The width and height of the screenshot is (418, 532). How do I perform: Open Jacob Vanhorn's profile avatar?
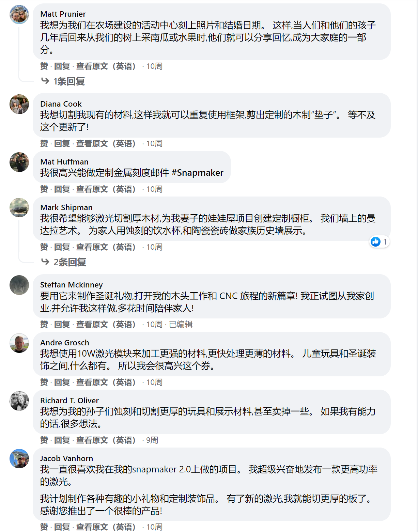pos(19,459)
